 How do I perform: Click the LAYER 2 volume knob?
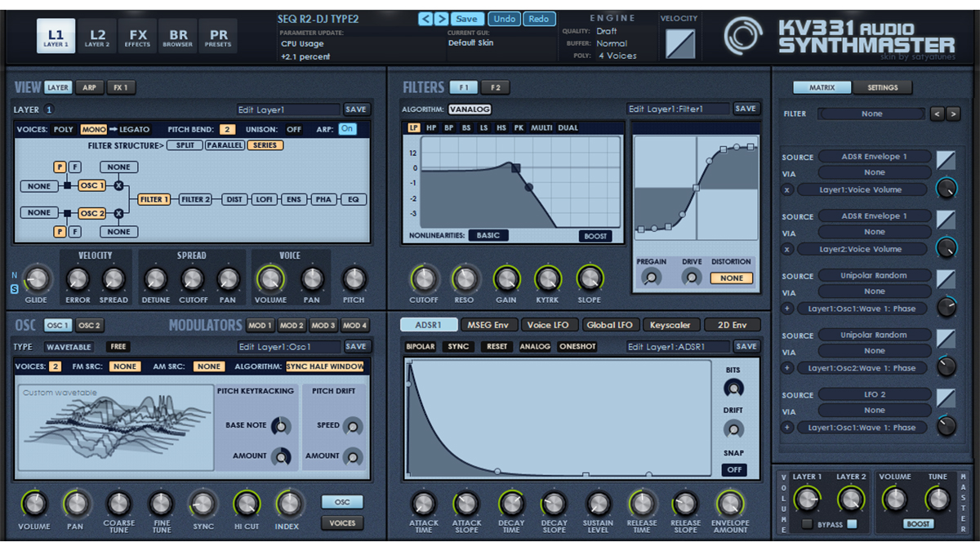[x=850, y=499]
